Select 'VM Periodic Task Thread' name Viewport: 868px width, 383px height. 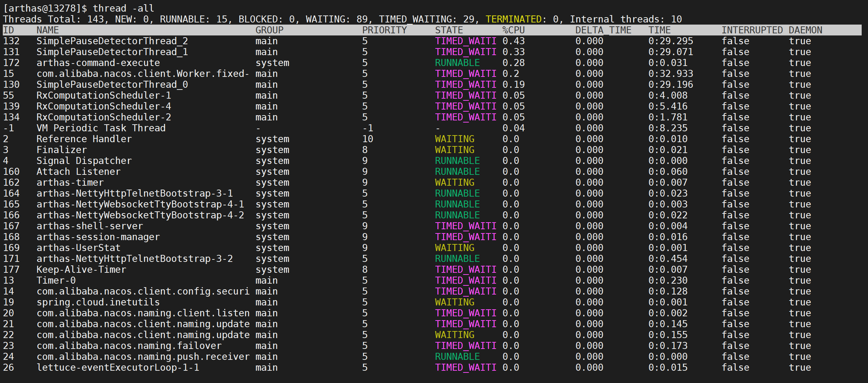[101, 128]
